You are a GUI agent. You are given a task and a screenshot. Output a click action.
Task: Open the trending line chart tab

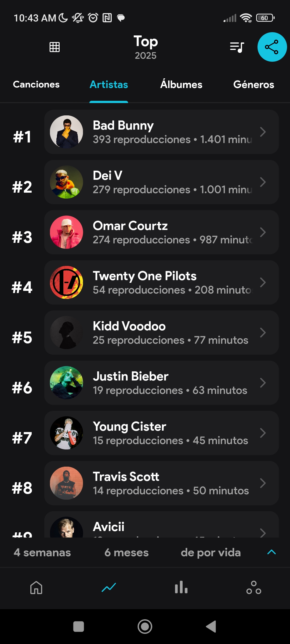pyautogui.click(x=109, y=588)
